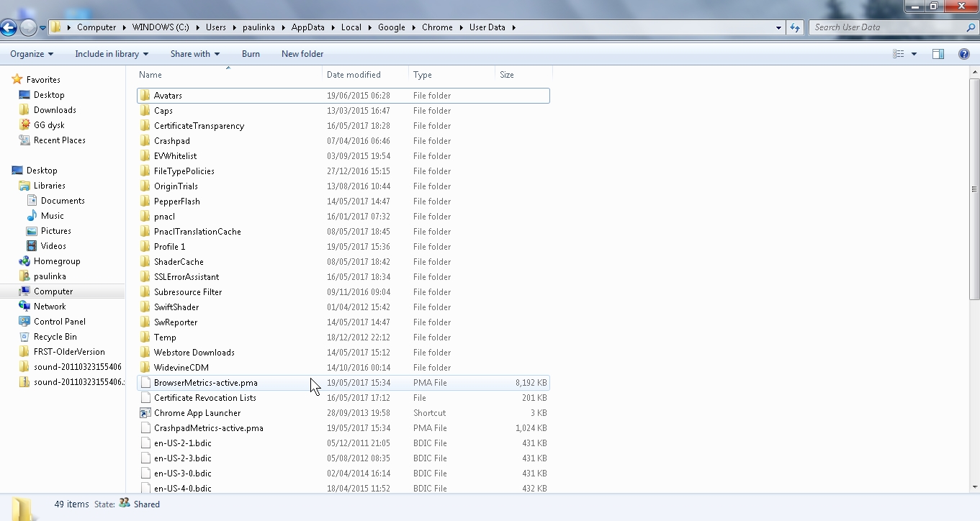Click the New folder button
Screen dimensions: 980x521
[x=302, y=54]
